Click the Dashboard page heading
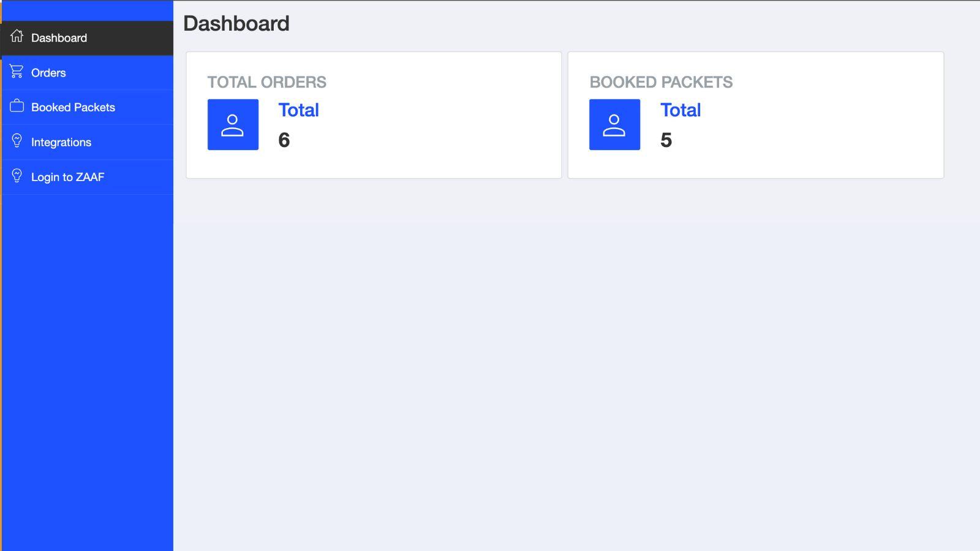This screenshot has width=980, height=551. tap(236, 23)
